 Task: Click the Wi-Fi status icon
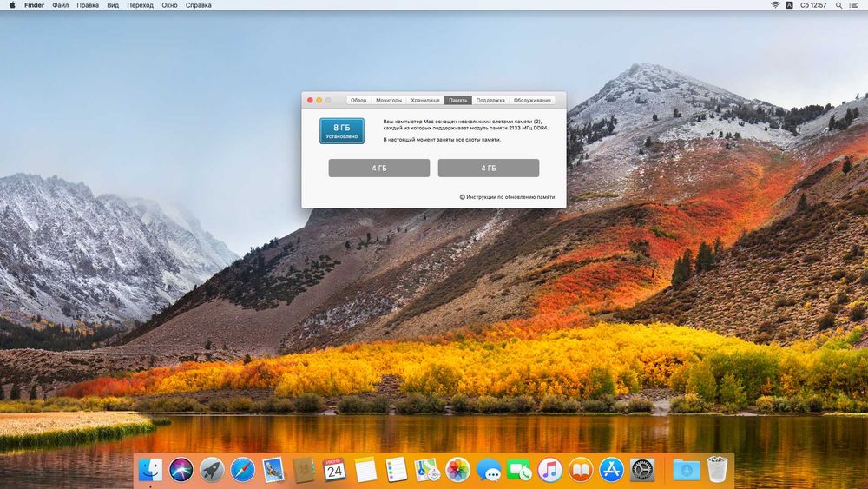[775, 5]
